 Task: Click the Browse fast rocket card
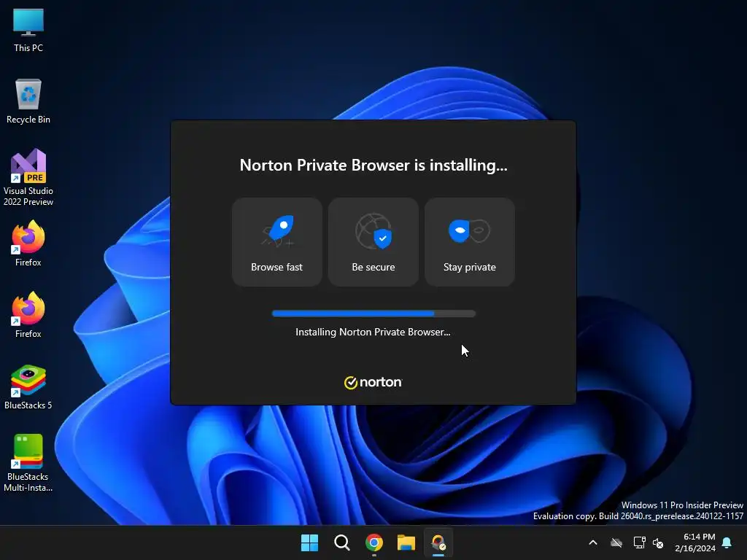tap(276, 242)
